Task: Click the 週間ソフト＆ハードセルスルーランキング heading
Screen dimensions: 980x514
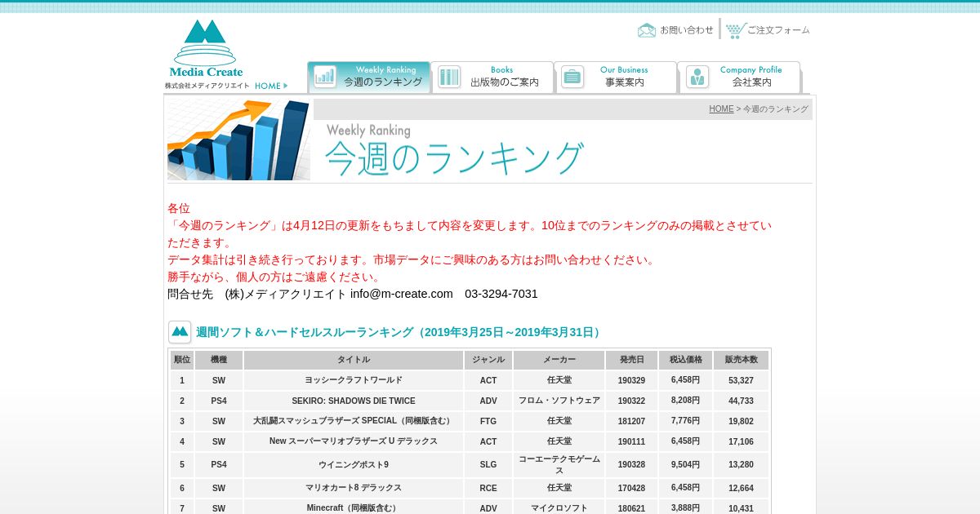Action: pos(400,332)
